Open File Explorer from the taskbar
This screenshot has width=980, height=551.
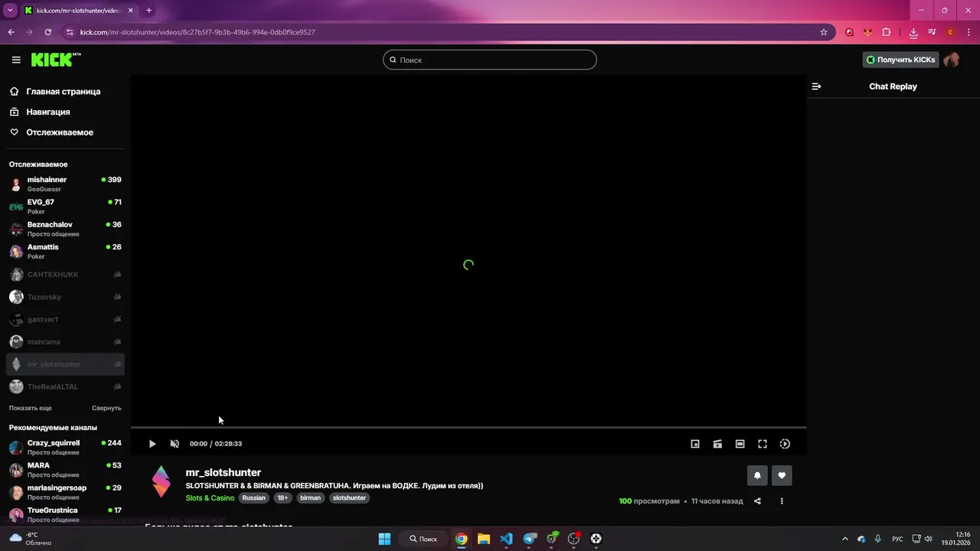point(484,539)
